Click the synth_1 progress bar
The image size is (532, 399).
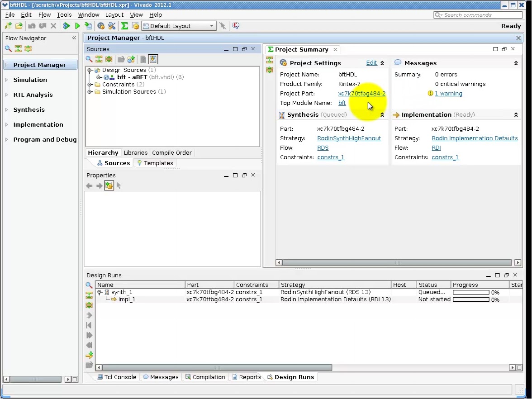(x=471, y=292)
